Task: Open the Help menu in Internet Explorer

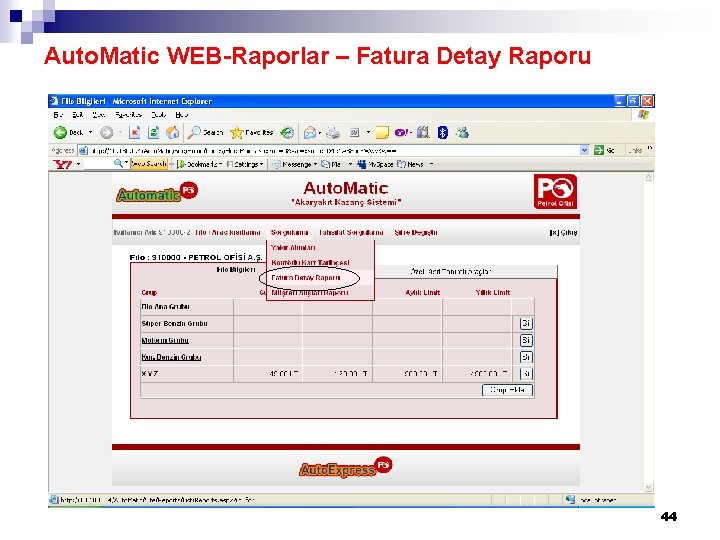Action: coord(182,115)
